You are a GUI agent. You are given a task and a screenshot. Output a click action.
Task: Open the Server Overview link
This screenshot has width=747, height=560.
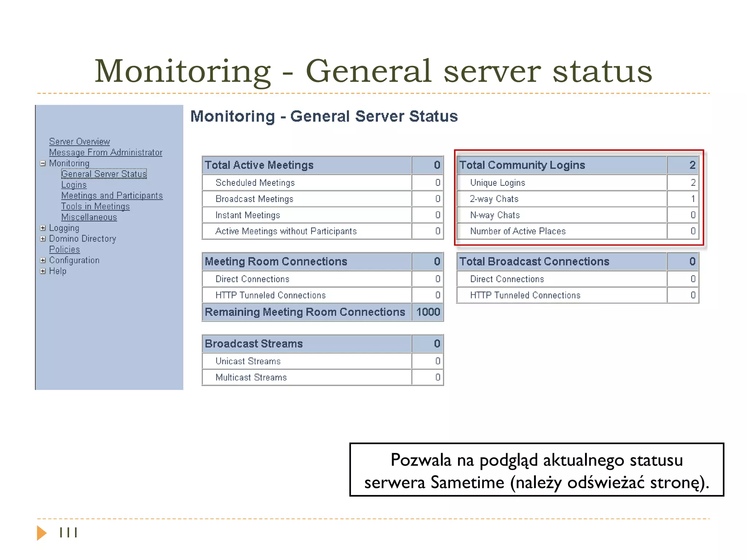click(80, 141)
